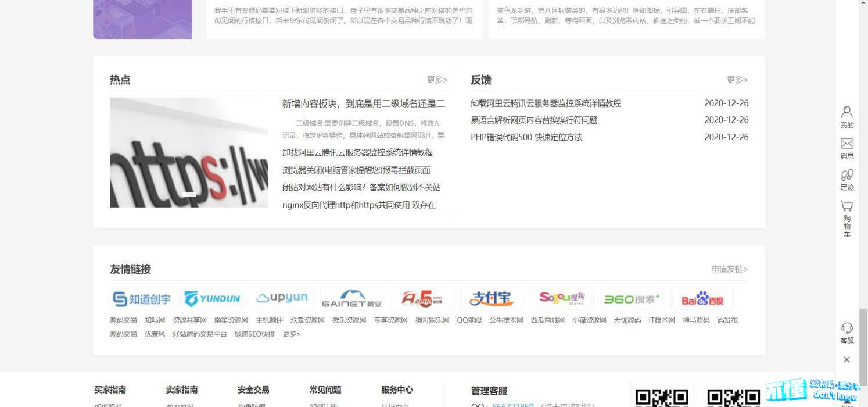Open 卸载阿里云腾讯云 article in 热点 list
868x407 pixels.
pyautogui.click(x=357, y=152)
